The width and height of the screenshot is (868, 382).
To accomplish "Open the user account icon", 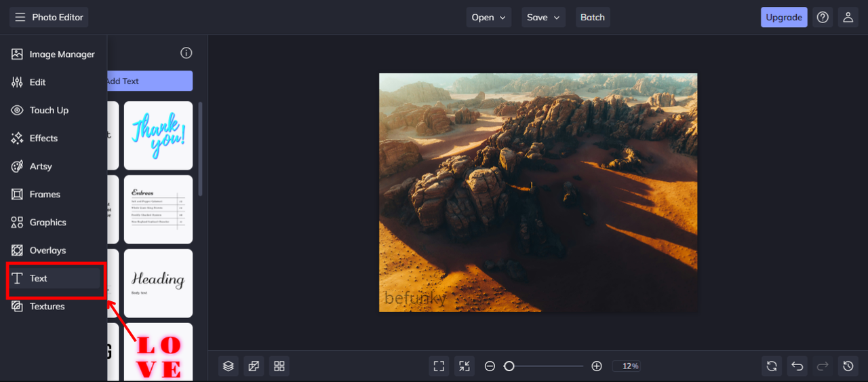I will (848, 18).
